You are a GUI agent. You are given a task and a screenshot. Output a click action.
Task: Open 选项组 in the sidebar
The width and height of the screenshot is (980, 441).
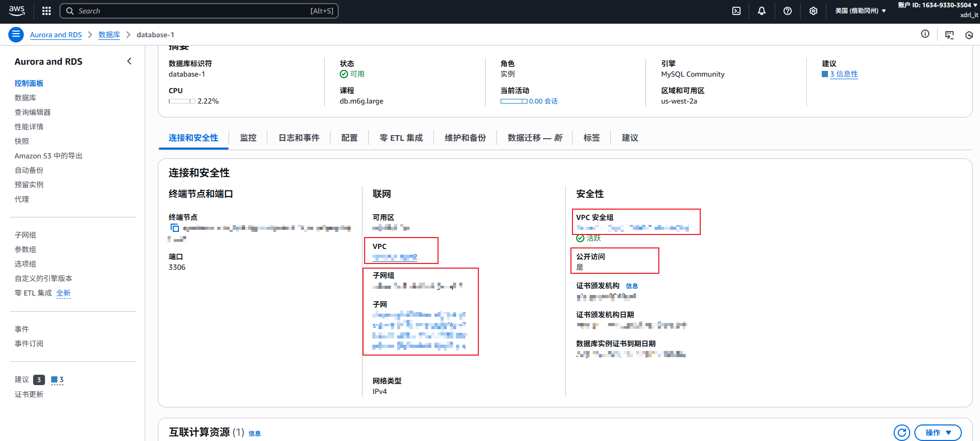pos(25,264)
